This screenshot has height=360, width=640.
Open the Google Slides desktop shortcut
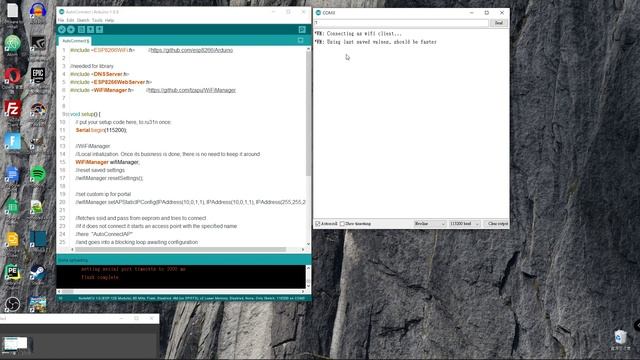pyautogui.click(x=12, y=240)
